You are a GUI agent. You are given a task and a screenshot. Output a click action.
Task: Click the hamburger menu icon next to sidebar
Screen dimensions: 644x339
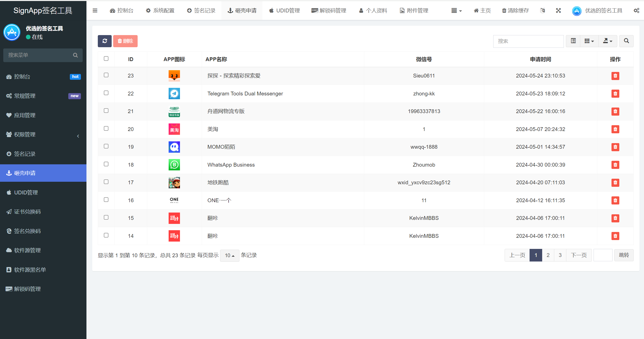point(95,10)
